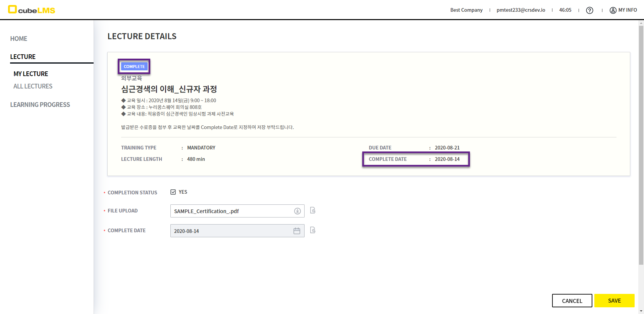Uncheck the YES completion status checkbox
644x314 pixels.
(173, 192)
